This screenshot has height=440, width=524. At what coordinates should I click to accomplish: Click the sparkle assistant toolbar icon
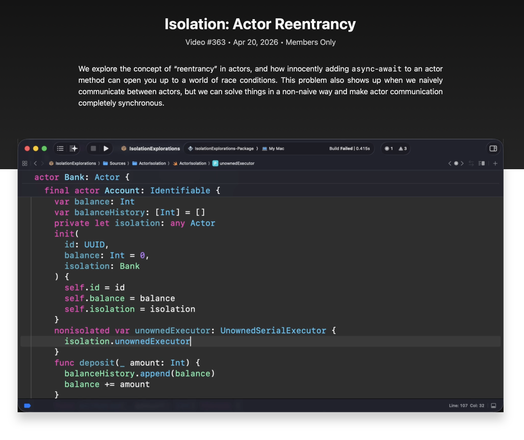tap(74, 148)
